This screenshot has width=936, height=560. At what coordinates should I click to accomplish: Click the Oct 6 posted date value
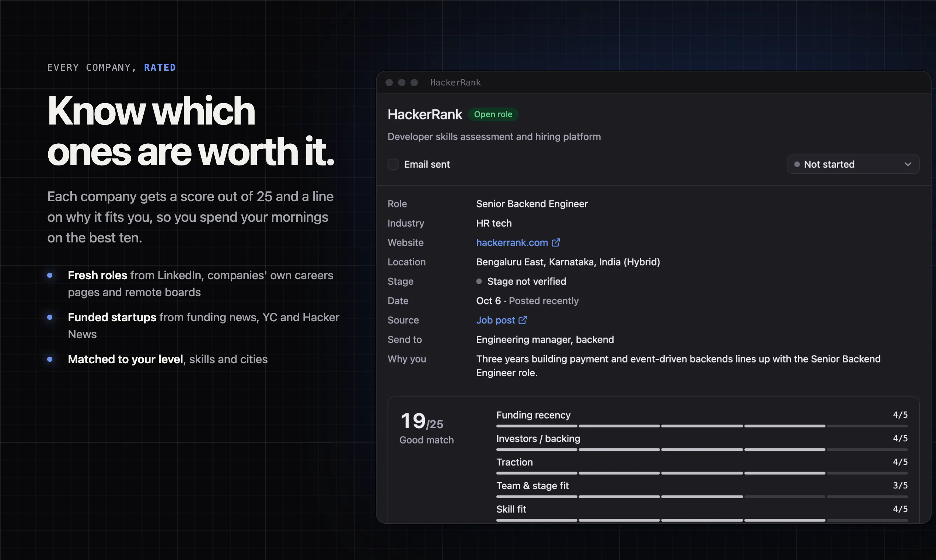point(527,301)
